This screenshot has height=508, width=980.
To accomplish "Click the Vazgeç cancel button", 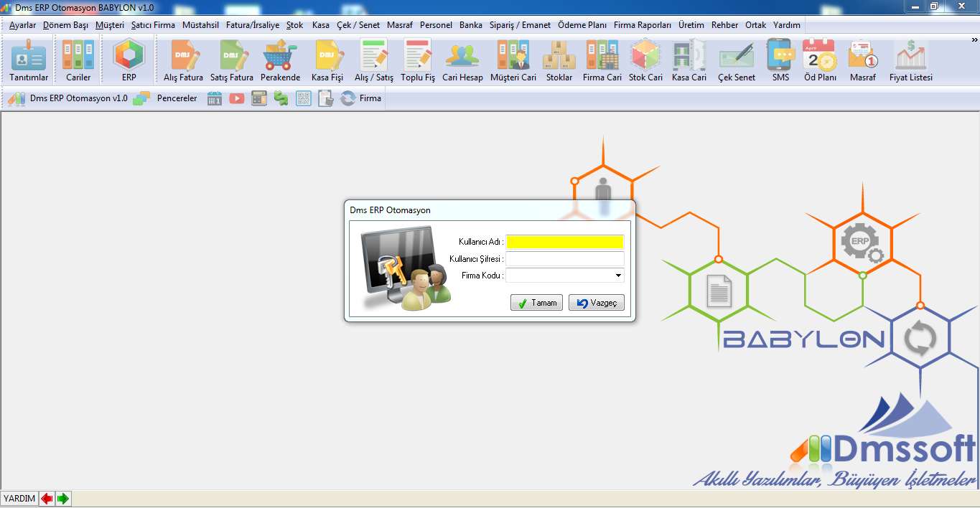I will (596, 303).
